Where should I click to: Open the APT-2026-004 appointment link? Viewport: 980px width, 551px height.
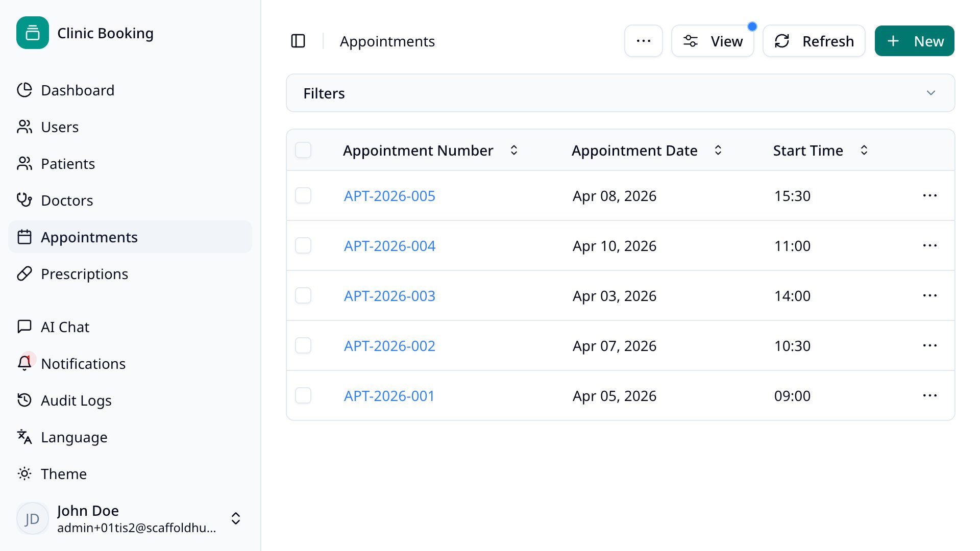(x=389, y=245)
